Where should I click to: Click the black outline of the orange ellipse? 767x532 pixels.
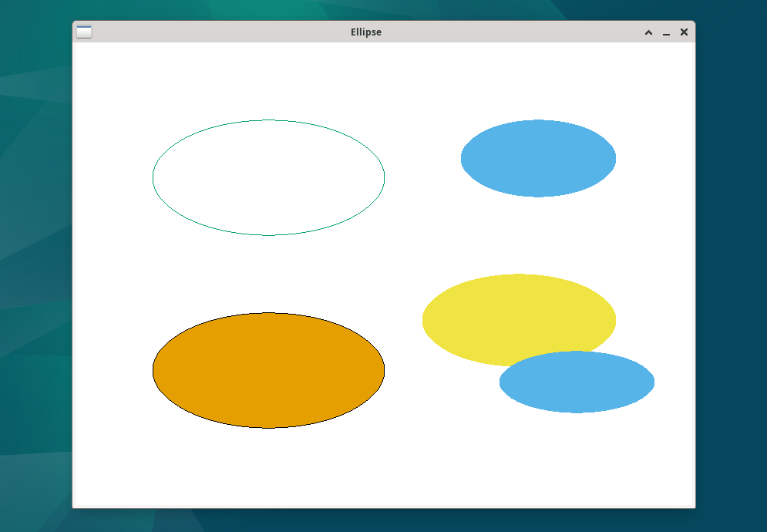[x=268, y=314]
